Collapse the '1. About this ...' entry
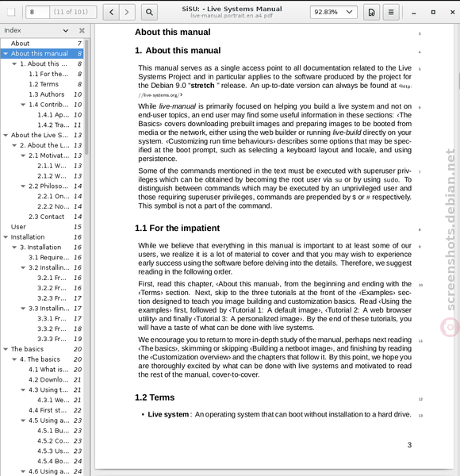The image size is (460, 476). coord(14,63)
